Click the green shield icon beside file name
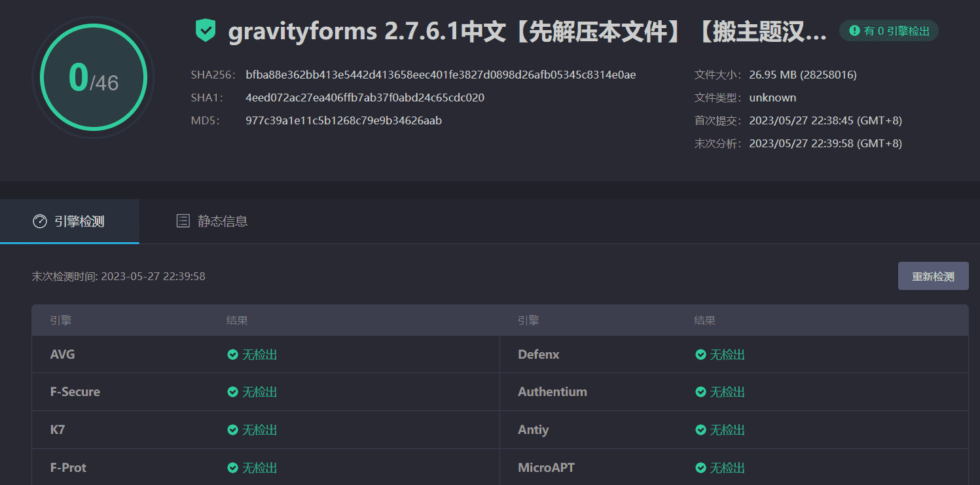The height and width of the screenshot is (485, 980). click(x=206, y=31)
